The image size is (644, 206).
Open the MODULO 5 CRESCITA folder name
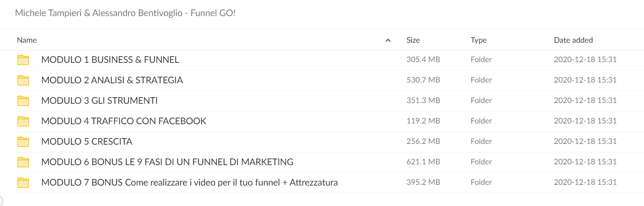point(87,141)
